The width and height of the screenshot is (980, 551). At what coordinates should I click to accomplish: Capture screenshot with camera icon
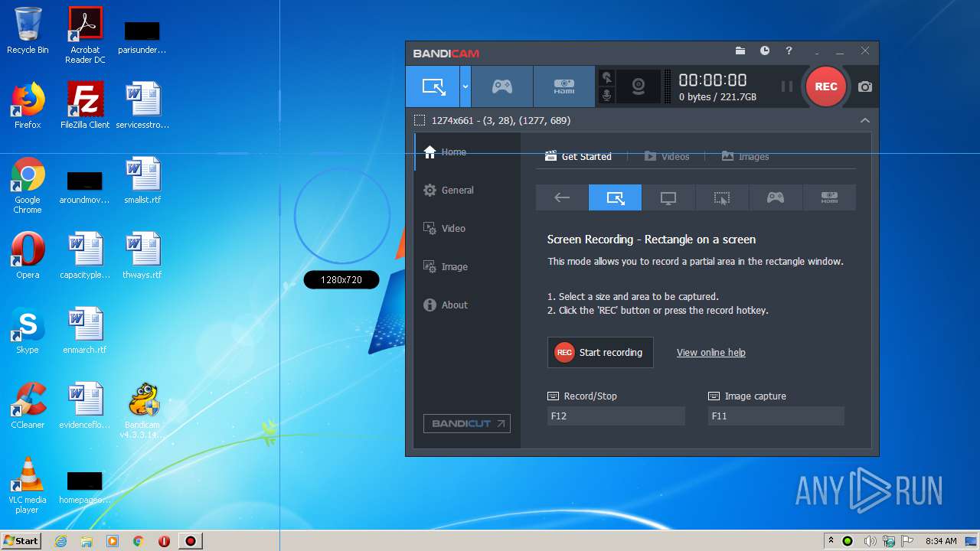coord(864,86)
